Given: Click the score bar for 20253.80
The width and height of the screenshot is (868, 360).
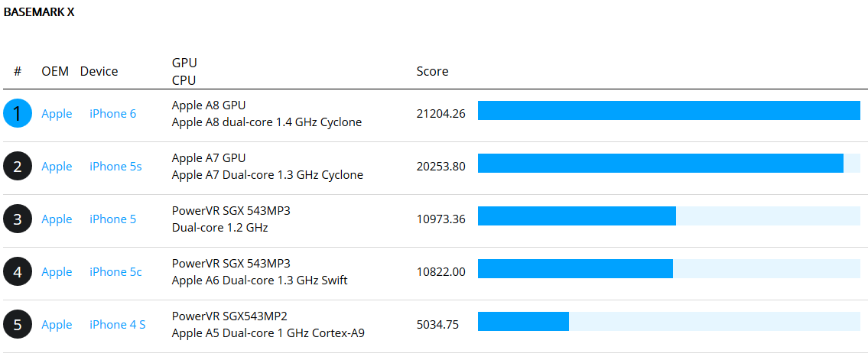Looking at the screenshot, I should tap(669, 163).
